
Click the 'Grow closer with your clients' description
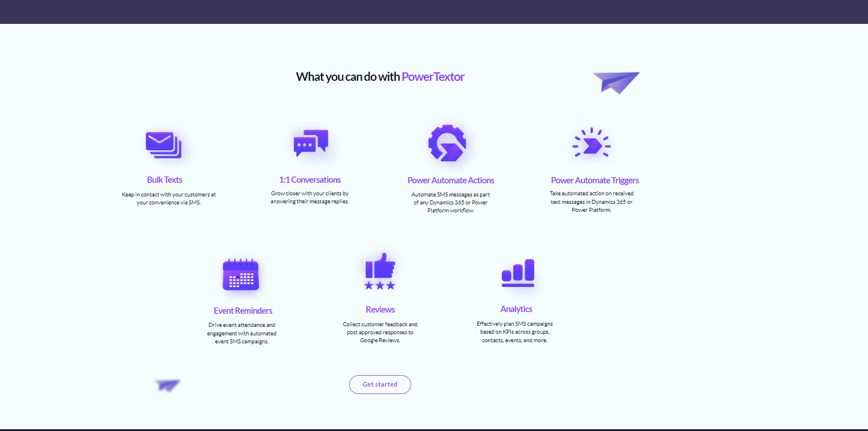(309, 198)
